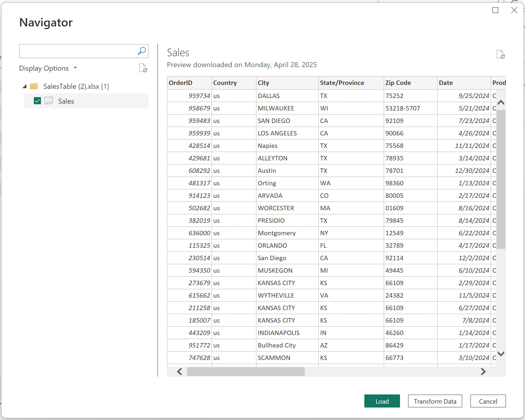Click the search magnifier icon
Image resolution: width=525 pixels, height=420 pixels.
click(142, 51)
